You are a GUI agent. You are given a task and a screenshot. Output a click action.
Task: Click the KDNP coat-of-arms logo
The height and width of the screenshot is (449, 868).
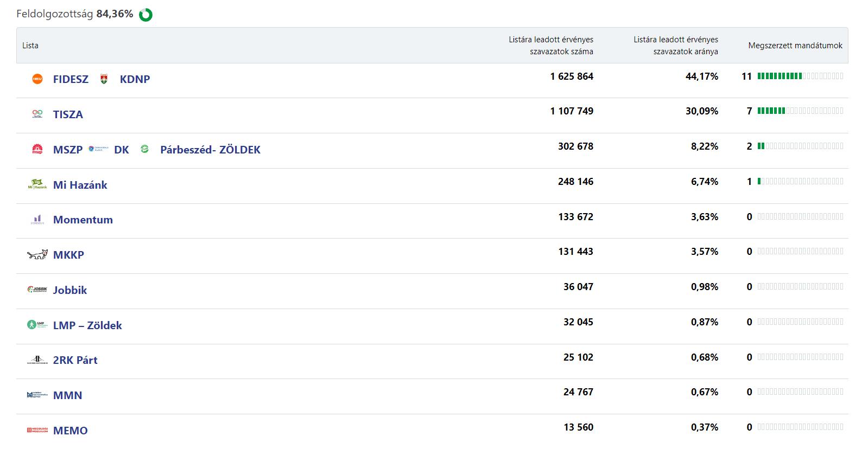point(104,79)
